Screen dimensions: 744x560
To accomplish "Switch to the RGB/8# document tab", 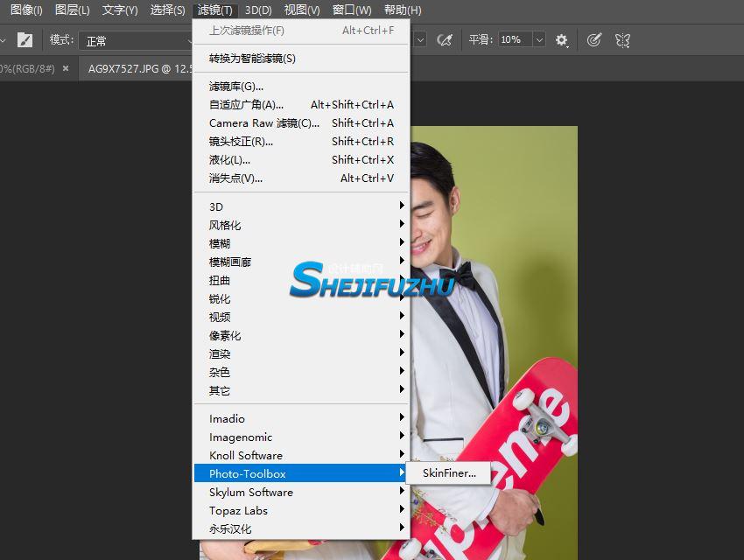I will click(x=27, y=69).
